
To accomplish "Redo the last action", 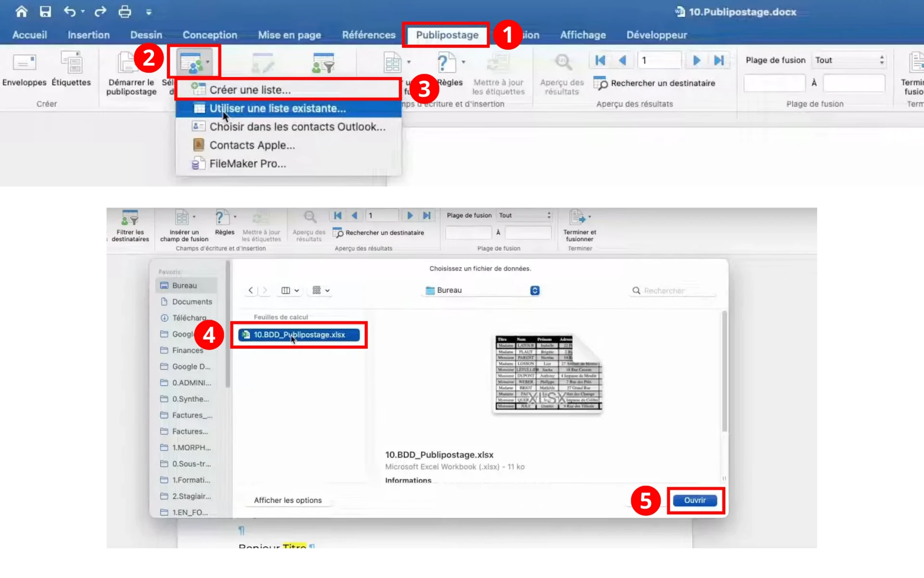I will (100, 12).
